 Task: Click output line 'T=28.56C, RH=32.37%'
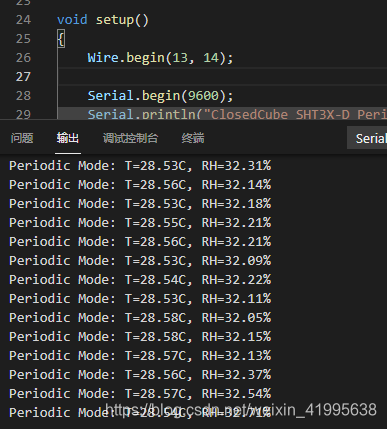pos(140,375)
